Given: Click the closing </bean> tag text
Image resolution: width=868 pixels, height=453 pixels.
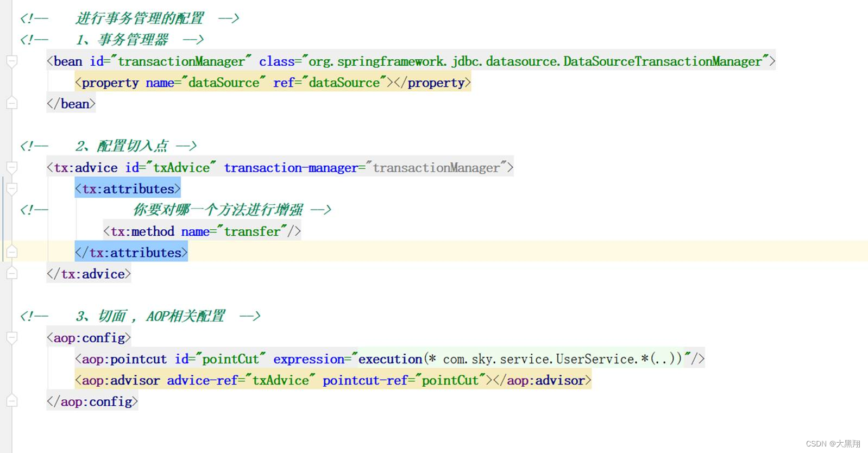Looking at the screenshot, I should pyautogui.click(x=71, y=104).
